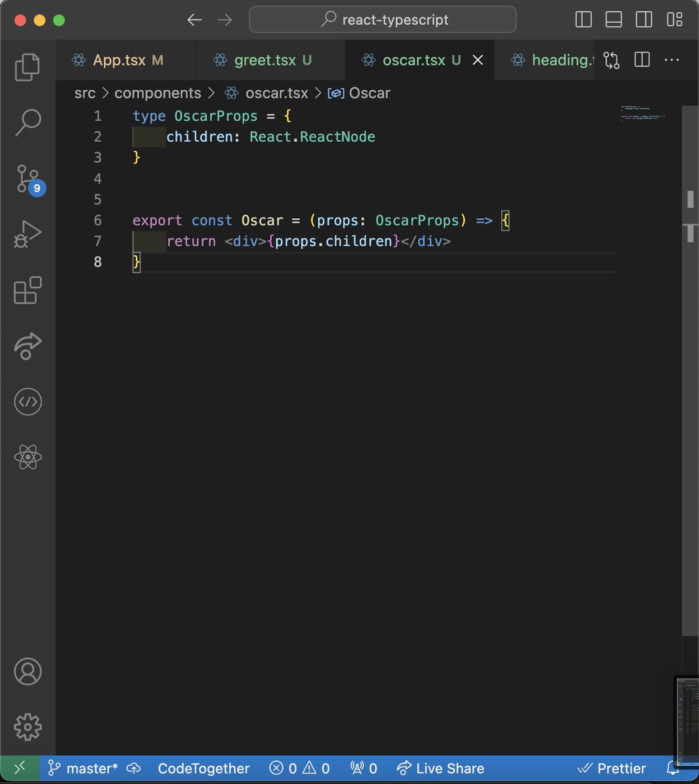699x784 pixels.
Task: Select the src breadcrumb segment
Action: [x=85, y=93]
